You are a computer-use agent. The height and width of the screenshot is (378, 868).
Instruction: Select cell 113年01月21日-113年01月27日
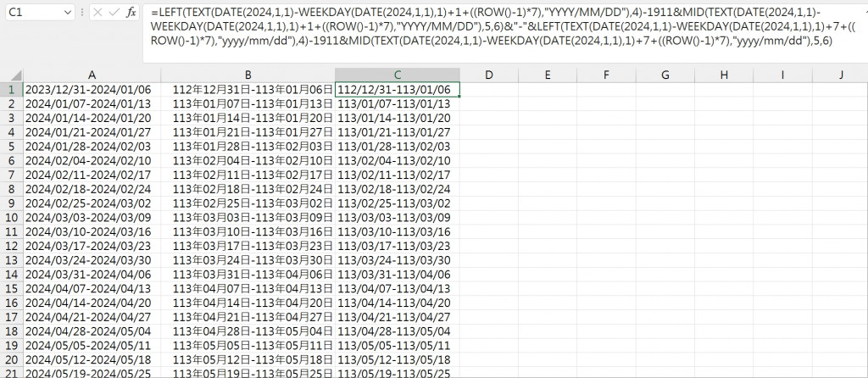click(248, 132)
